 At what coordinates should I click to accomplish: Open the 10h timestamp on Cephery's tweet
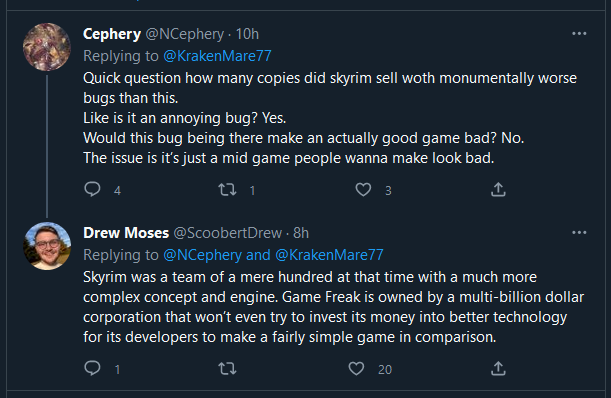pos(247,34)
